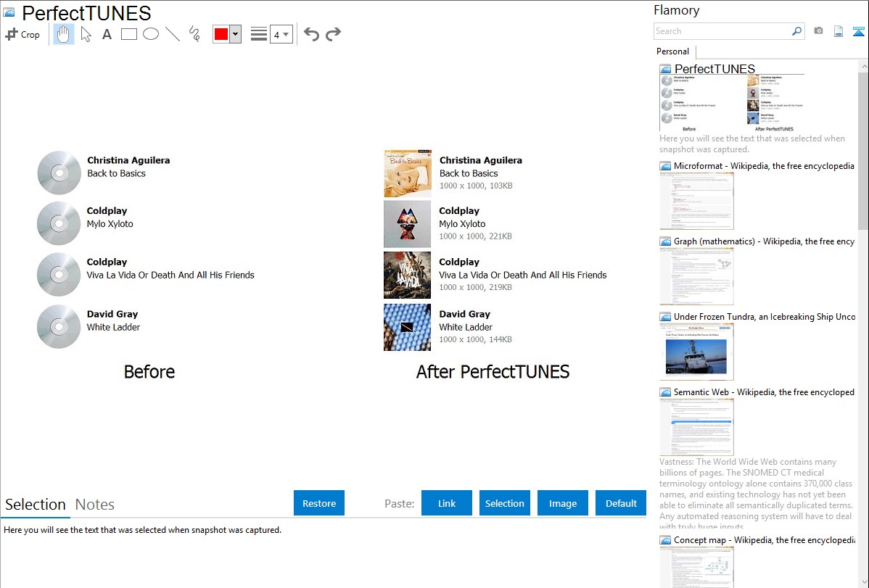Click the snapshot list scrollbar thumb

tap(863, 149)
